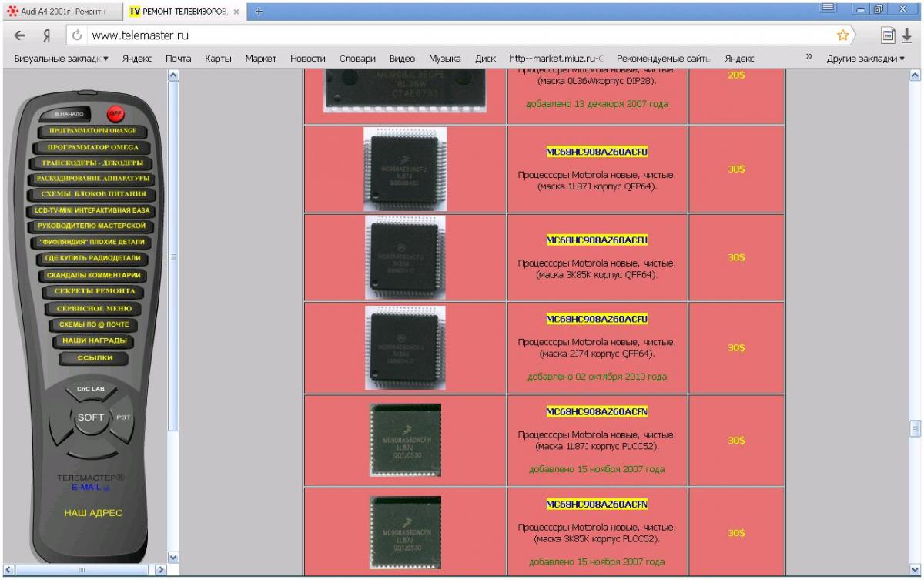924x580 pixels.
Task: Open the ССЫЛКИ remote button
Action: 95,358
